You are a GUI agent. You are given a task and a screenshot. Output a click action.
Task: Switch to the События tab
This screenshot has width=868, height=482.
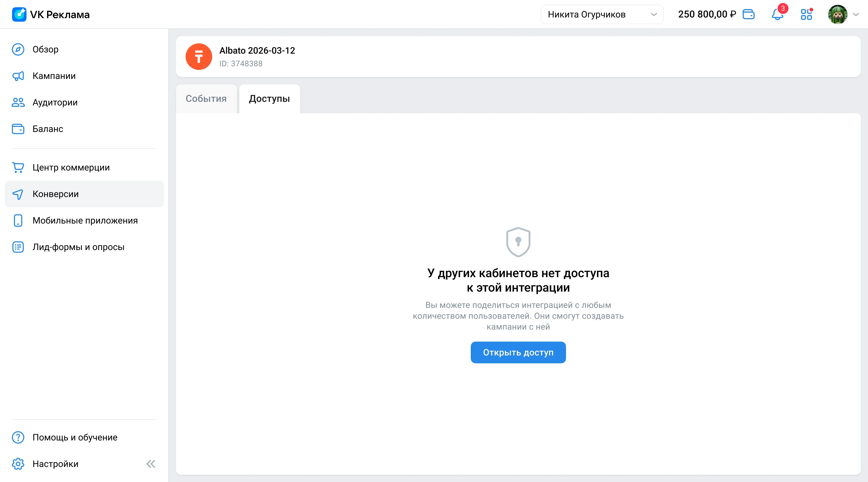(206, 99)
